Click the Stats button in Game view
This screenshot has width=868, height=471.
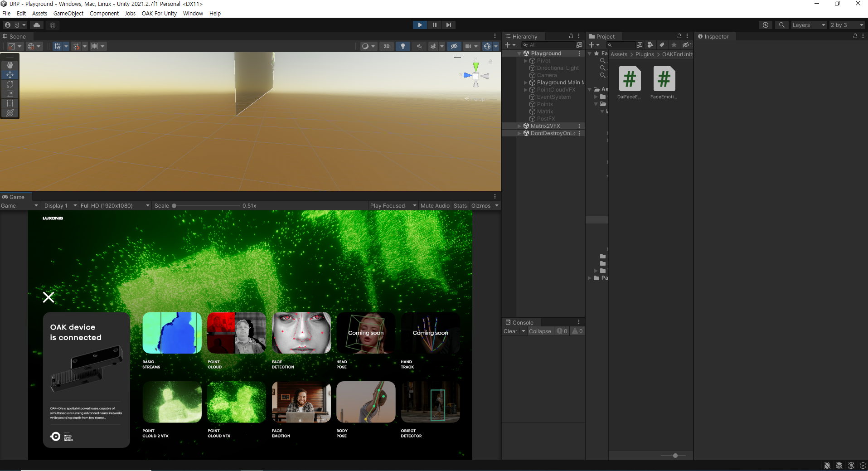[x=460, y=206]
